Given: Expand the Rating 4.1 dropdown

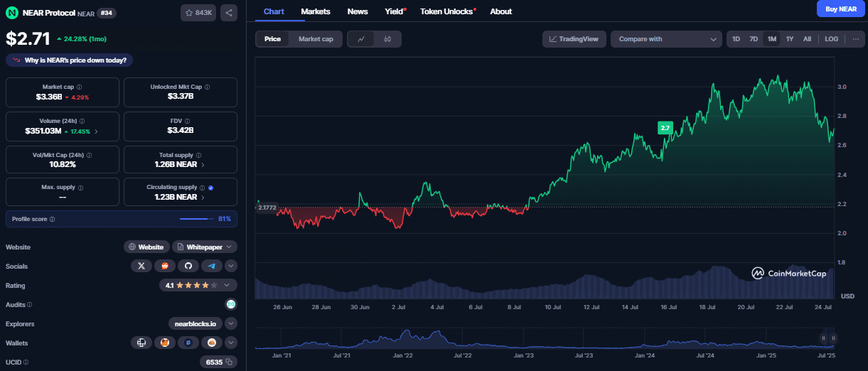Looking at the screenshot, I should tap(198, 285).
